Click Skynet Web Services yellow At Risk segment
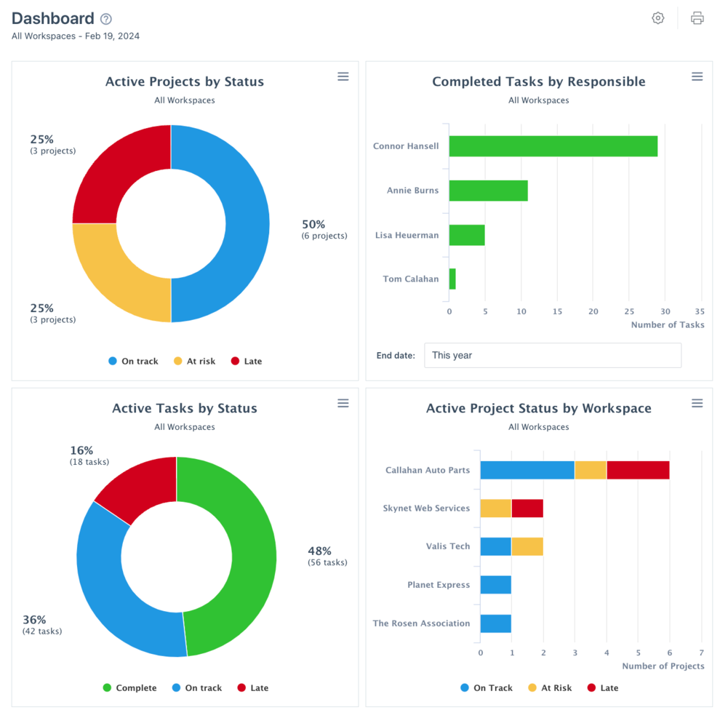 pos(495,508)
